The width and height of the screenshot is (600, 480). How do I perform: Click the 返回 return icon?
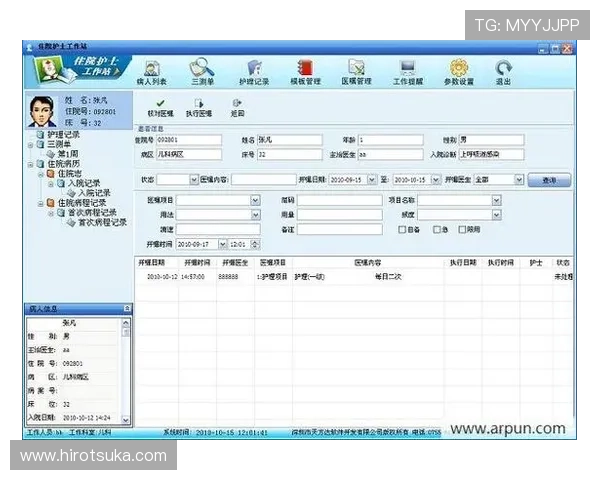pyautogui.click(x=237, y=108)
